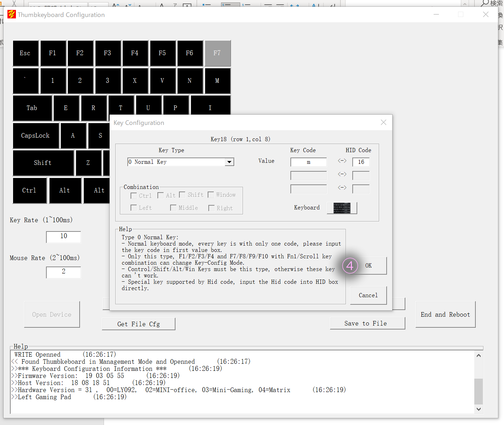Select the highlighted F7 key tile
504x425 pixels.
[x=218, y=53]
